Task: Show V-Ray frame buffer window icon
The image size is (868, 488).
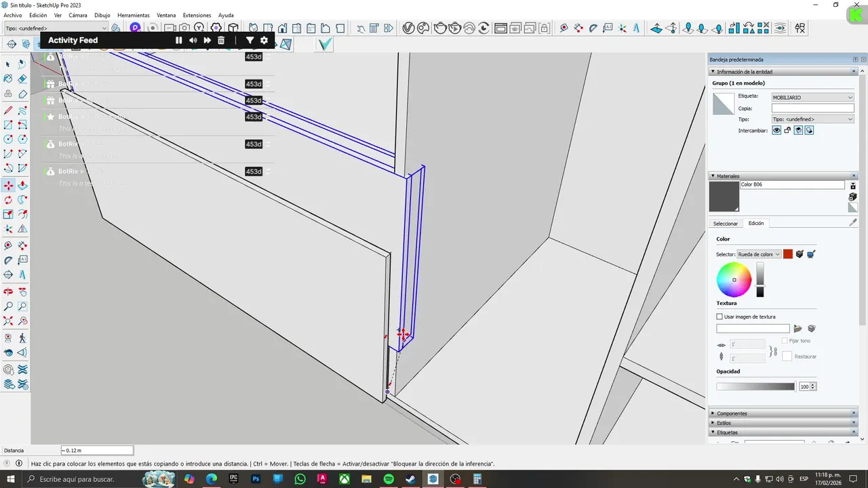Action: pos(501,28)
